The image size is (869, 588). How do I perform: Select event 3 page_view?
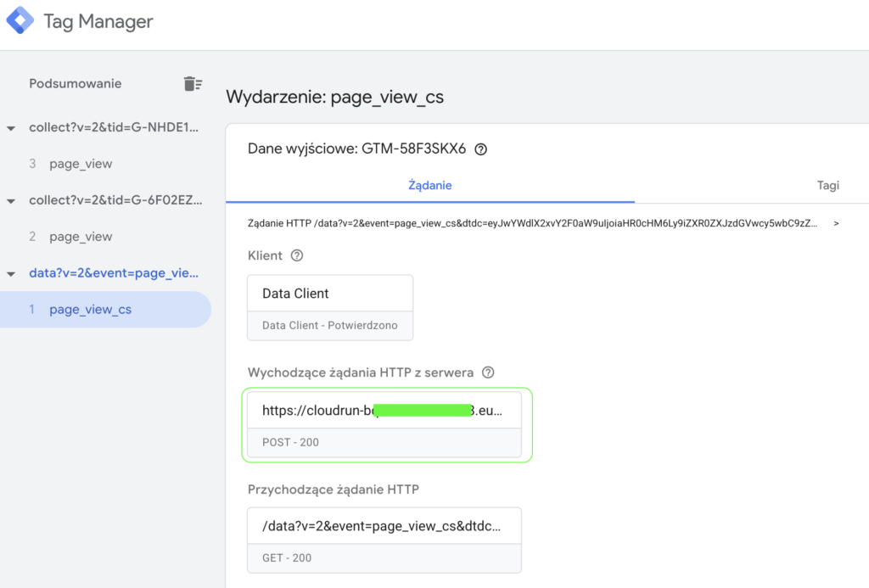click(81, 164)
